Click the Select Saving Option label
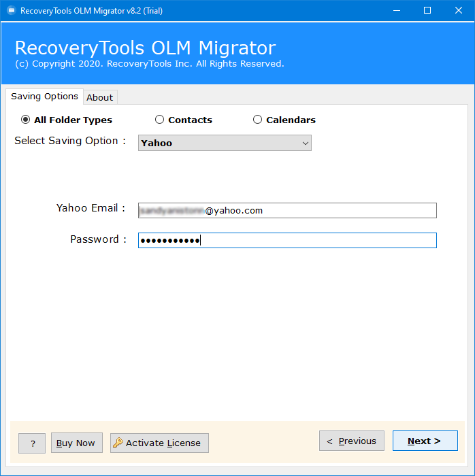Image resolution: width=475 pixels, height=476 pixels. pyautogui.click(x=70, y=141)
